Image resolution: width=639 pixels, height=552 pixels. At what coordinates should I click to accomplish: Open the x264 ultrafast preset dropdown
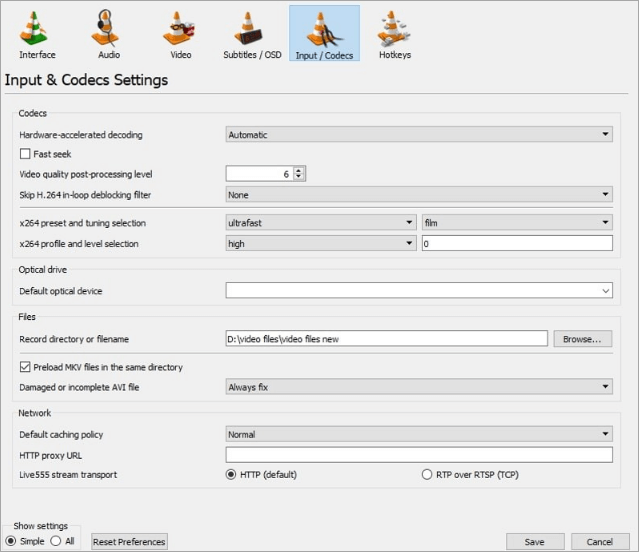[x=320, y=223]
